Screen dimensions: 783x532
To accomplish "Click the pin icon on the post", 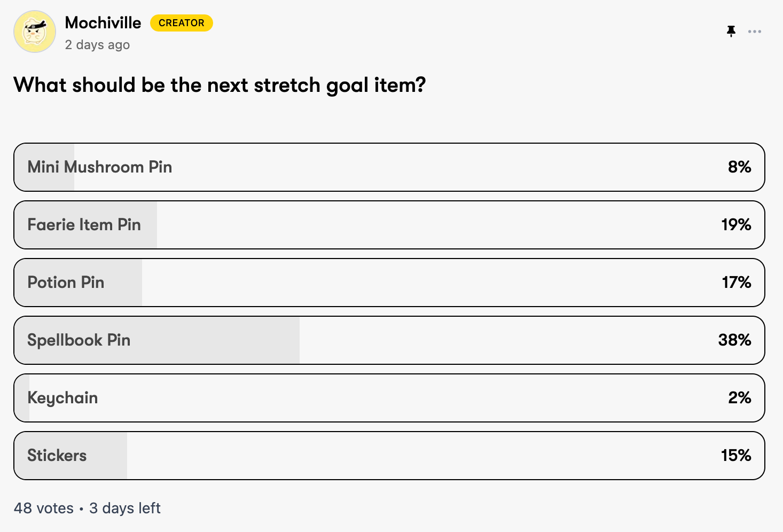I will (731, 32).
